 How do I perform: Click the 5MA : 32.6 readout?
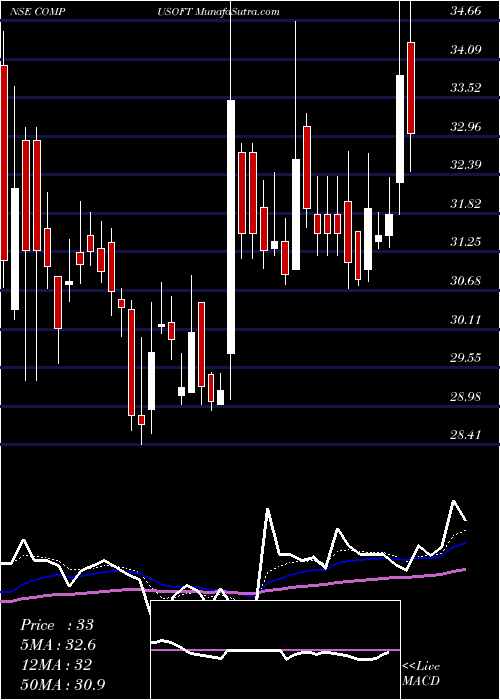(58, 645)
